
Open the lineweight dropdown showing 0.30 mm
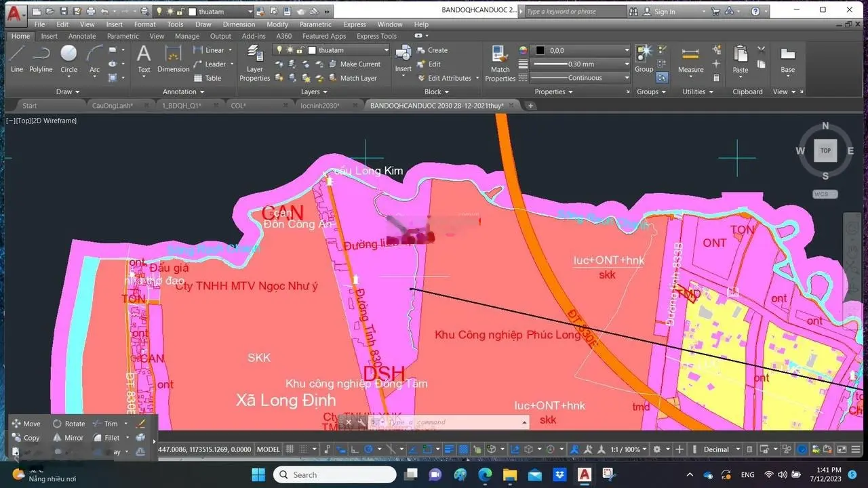626,64
